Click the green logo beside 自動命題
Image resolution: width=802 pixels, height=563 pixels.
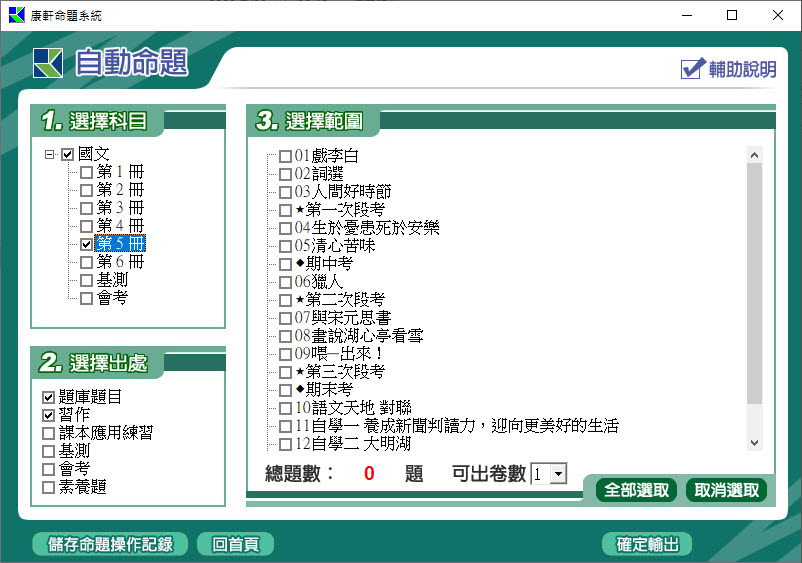[47, 63]
